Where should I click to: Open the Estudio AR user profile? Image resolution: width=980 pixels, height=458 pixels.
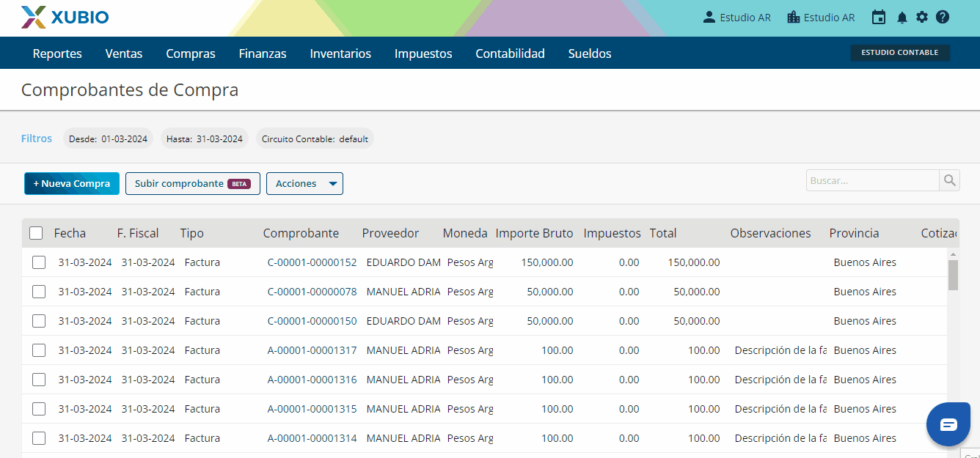[x=736, y=18]
